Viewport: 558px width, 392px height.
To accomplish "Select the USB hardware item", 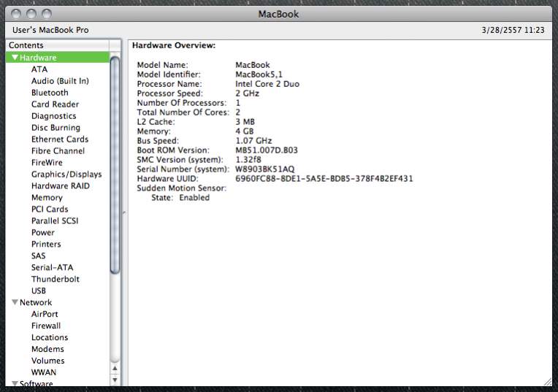I will click(39, 291).
